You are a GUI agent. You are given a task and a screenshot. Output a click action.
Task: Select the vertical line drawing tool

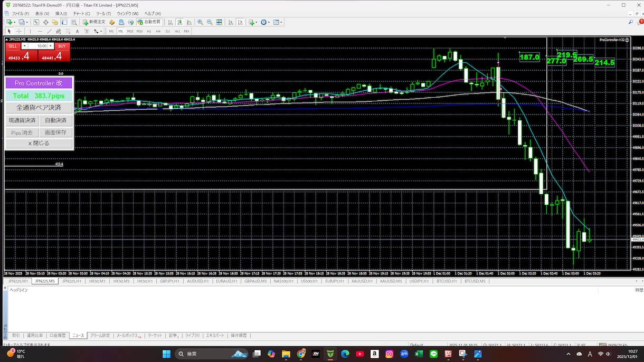pyautogui.click(x=30, y=31)
